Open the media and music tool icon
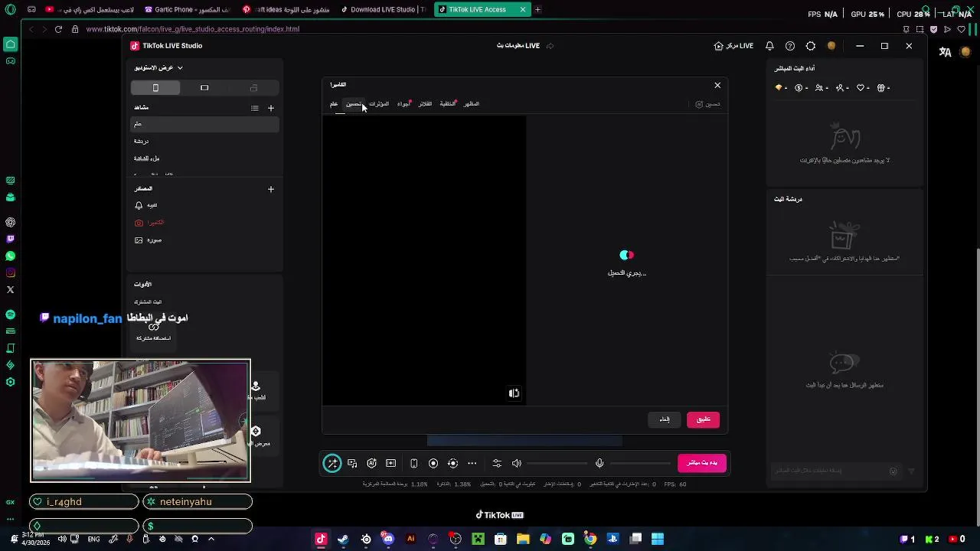This screenshot has width=980, height=551. click(x=352, y=463)
